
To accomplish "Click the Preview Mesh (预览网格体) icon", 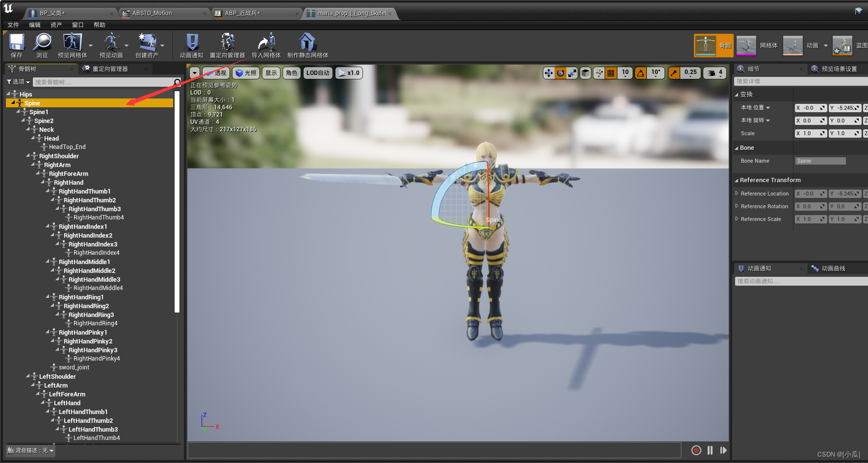I will 72,46.
